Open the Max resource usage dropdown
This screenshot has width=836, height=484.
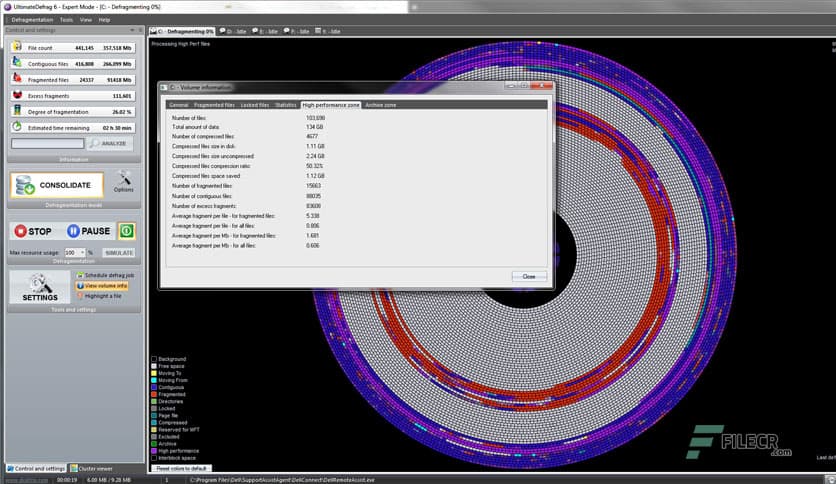point(83,253)
